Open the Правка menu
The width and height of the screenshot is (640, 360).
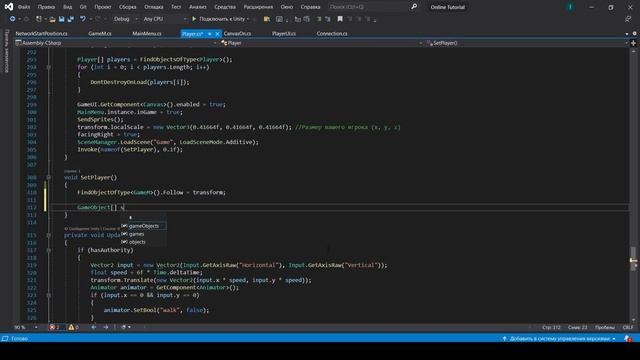pos(46,7)
